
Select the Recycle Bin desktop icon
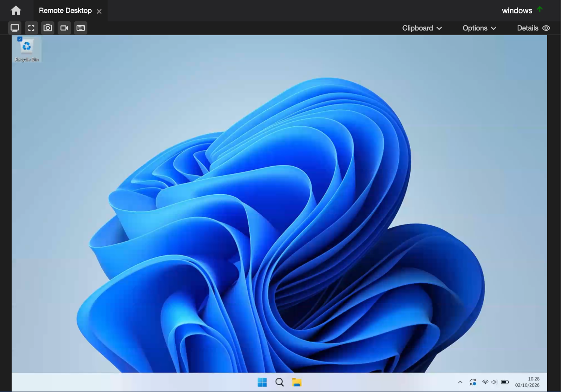pos(27,49)
